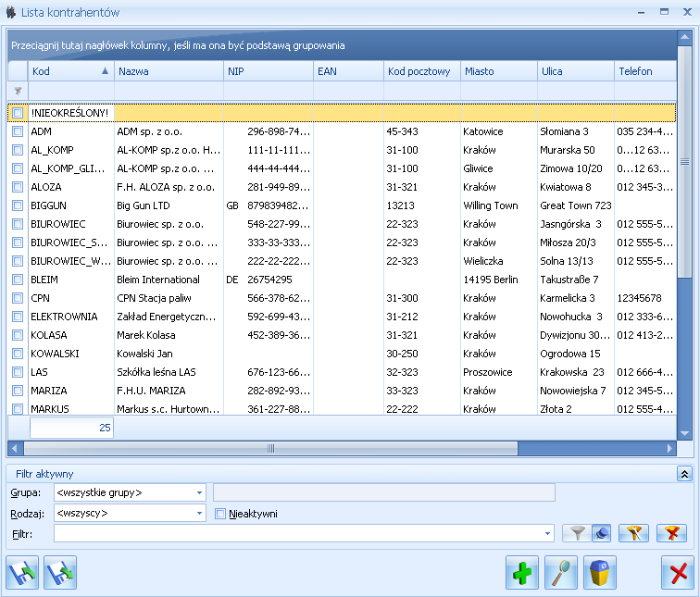Click the vertical scrollbar thumb

tap(684, 162)
